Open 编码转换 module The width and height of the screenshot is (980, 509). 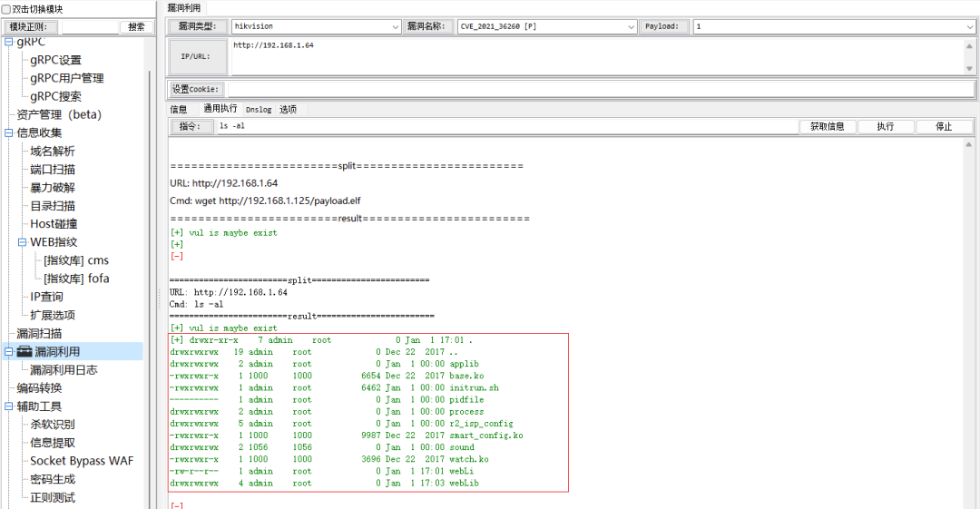[39, 387]
